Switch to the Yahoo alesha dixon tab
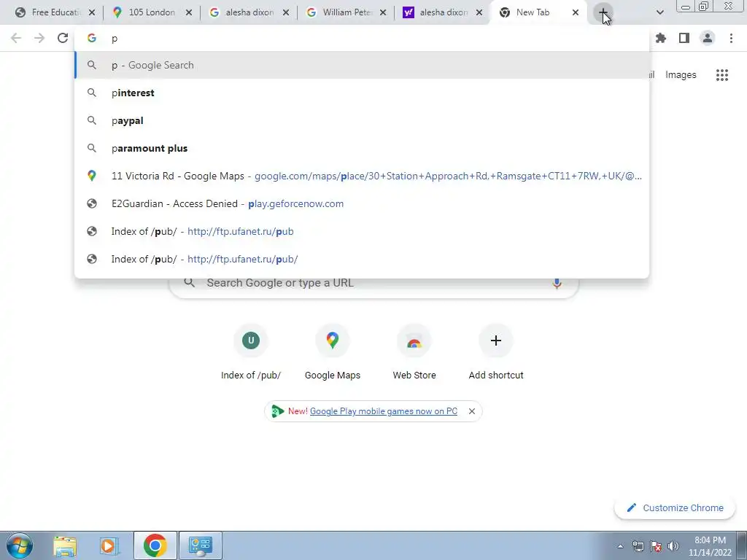The width and height of the screenshot is (747, 560). coord(442,12)
